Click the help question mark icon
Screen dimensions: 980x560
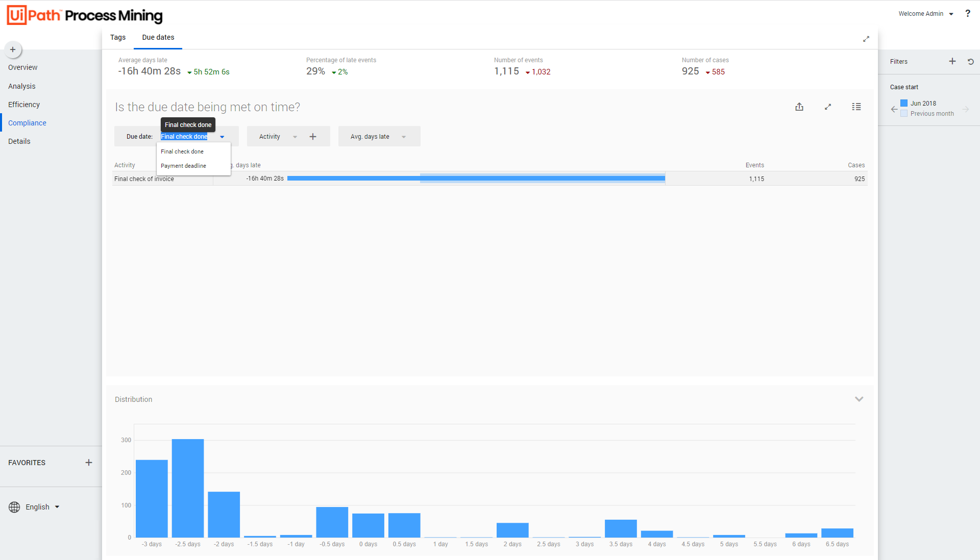968,14
